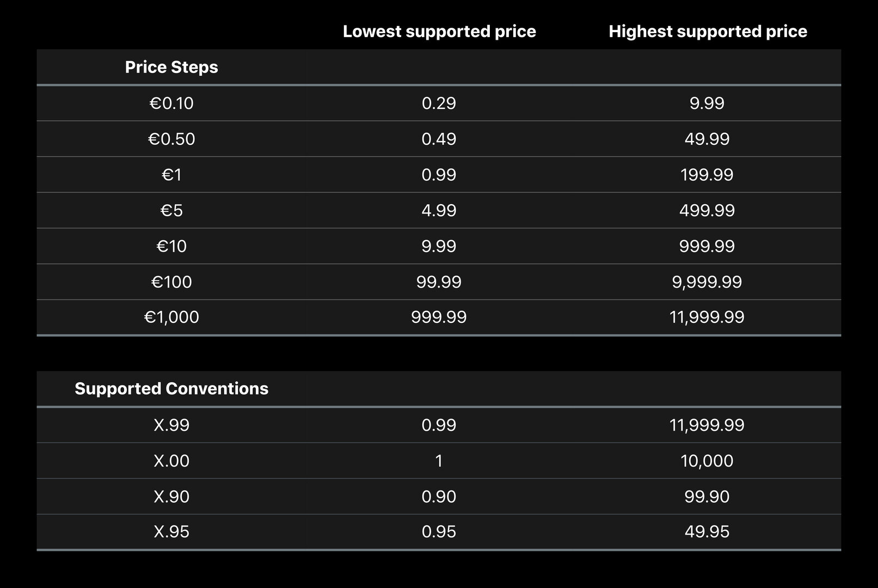This screenshot has width=878, height=588.
Task: Select the €1,000 price step cell
Action: click(x=171, y=317)
